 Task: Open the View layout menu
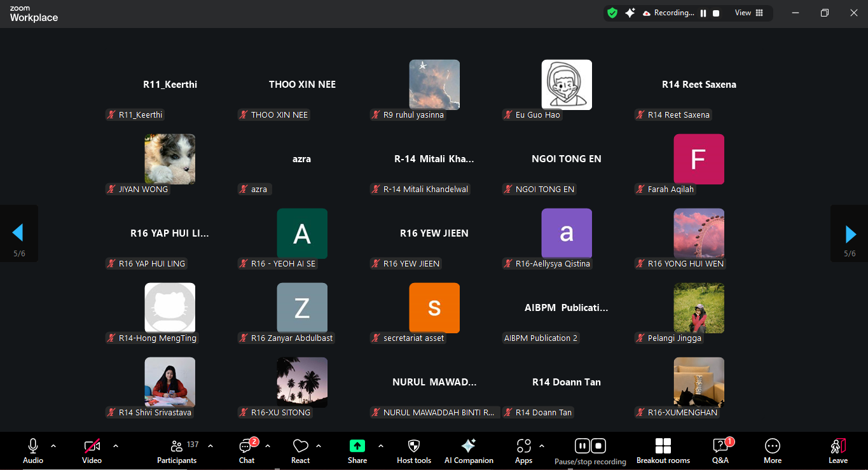click(749, 13)
